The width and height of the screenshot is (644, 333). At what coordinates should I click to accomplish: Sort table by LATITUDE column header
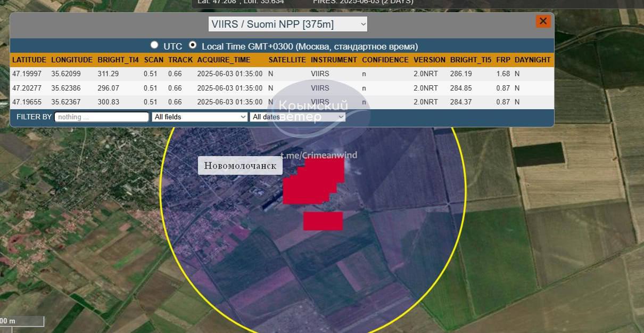(x=29, y=60)
